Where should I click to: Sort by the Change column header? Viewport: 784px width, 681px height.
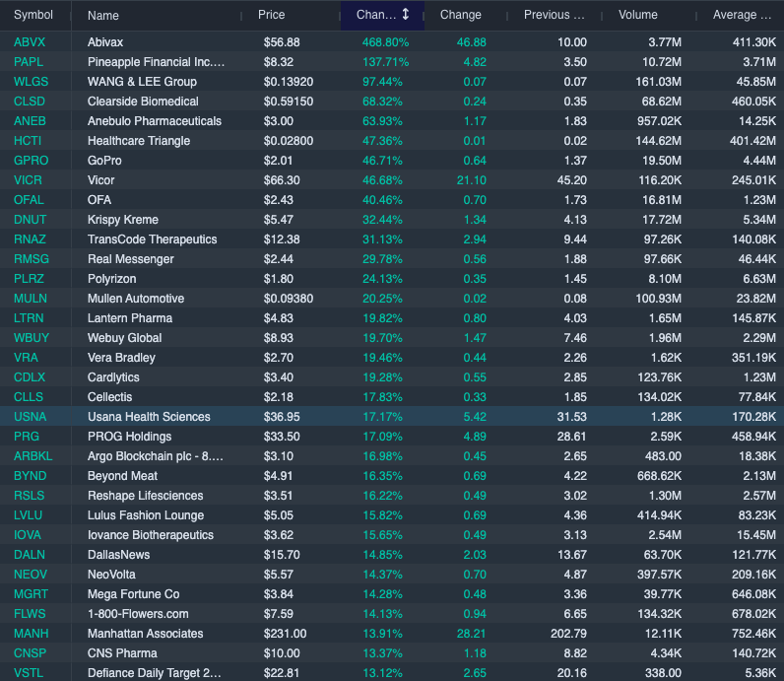[461, 15]
